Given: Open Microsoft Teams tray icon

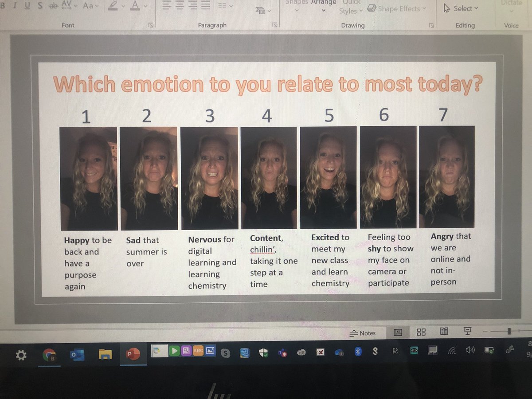Looking at the screenshot, I should (x=282, y=352).
